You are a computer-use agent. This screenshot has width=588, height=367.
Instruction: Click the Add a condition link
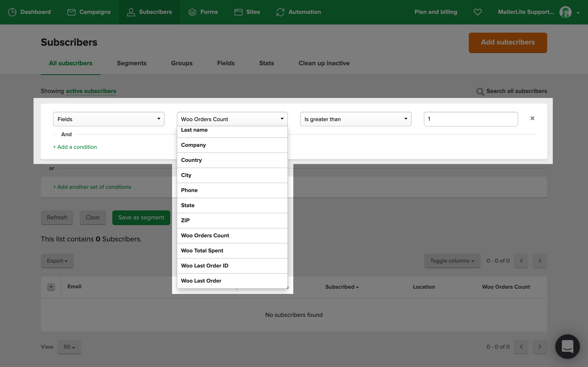pos(75,147)
